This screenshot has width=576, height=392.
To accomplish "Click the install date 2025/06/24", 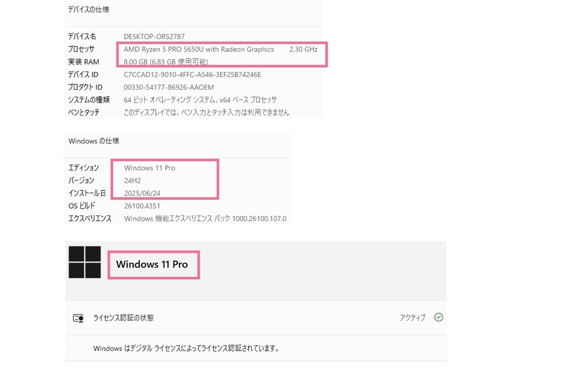I will (x=142, y=193).
